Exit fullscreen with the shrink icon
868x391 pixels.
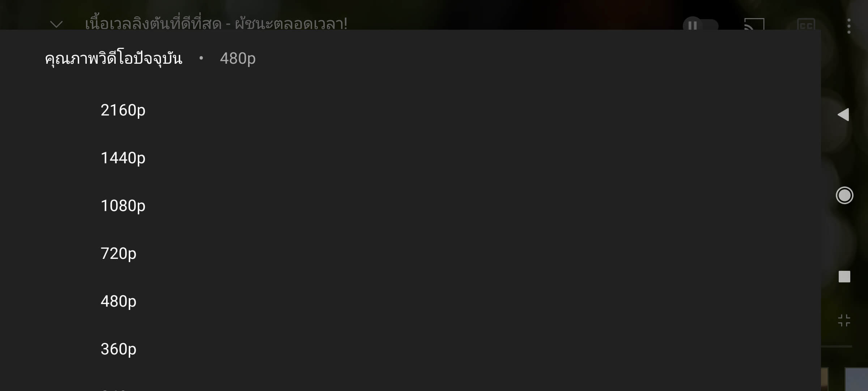(844, 320)
